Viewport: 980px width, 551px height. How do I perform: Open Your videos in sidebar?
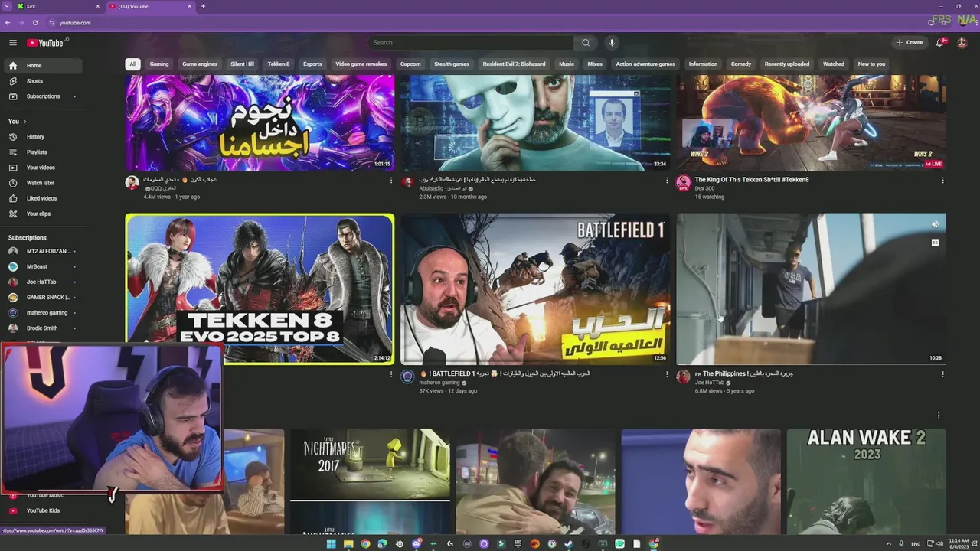click(42, 168)
